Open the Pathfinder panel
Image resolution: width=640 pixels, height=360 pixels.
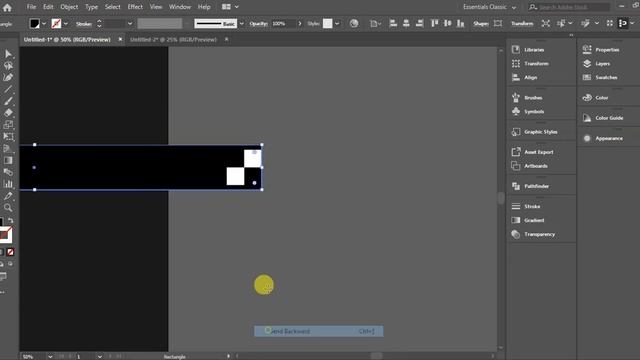[x=536, y=186]
